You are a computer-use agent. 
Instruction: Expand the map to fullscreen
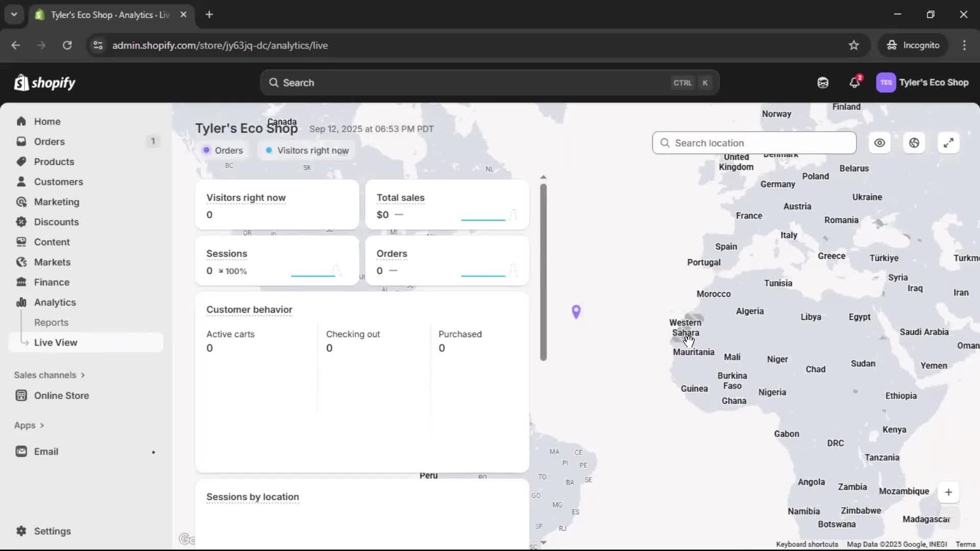[x=948, y=143]
